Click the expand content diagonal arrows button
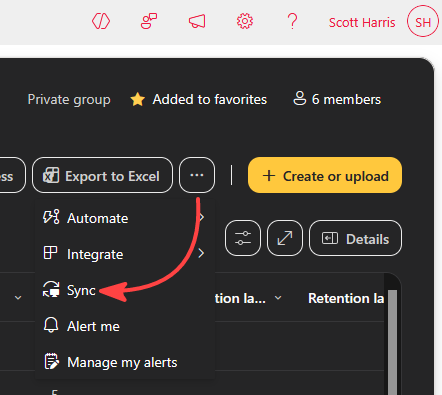The width and height of the screenshot is (442, 395). tap(285, 238)
